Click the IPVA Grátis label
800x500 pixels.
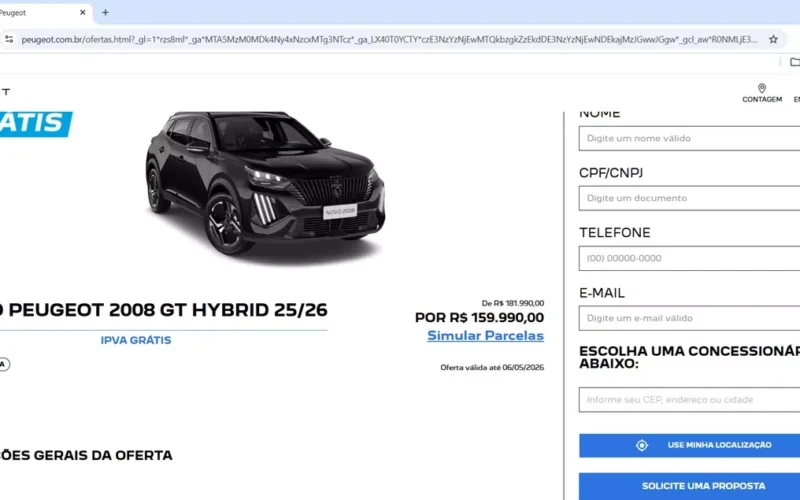(136, 340)
